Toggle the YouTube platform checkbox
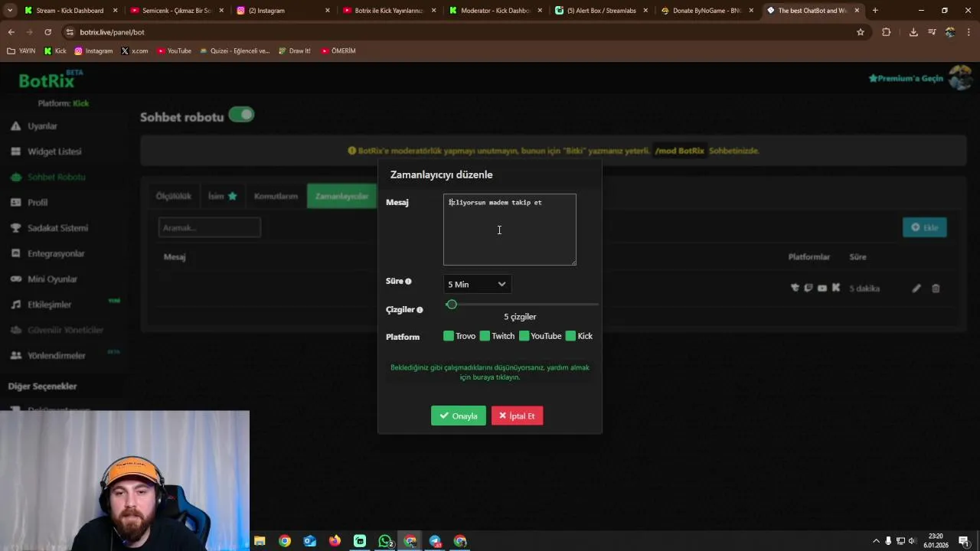 (524, 336)
